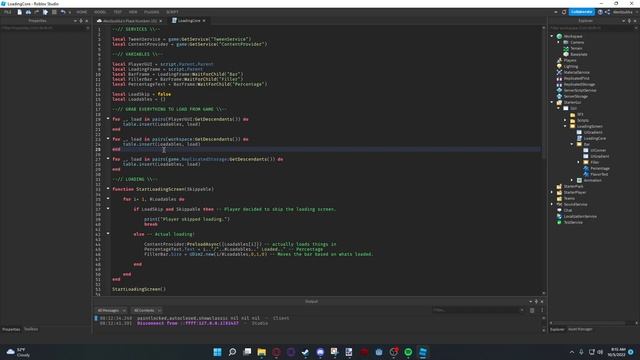This screenshot has height=360, width=640.
Task: Expand the Filler frame in Explorer
Action: [579, 162]
